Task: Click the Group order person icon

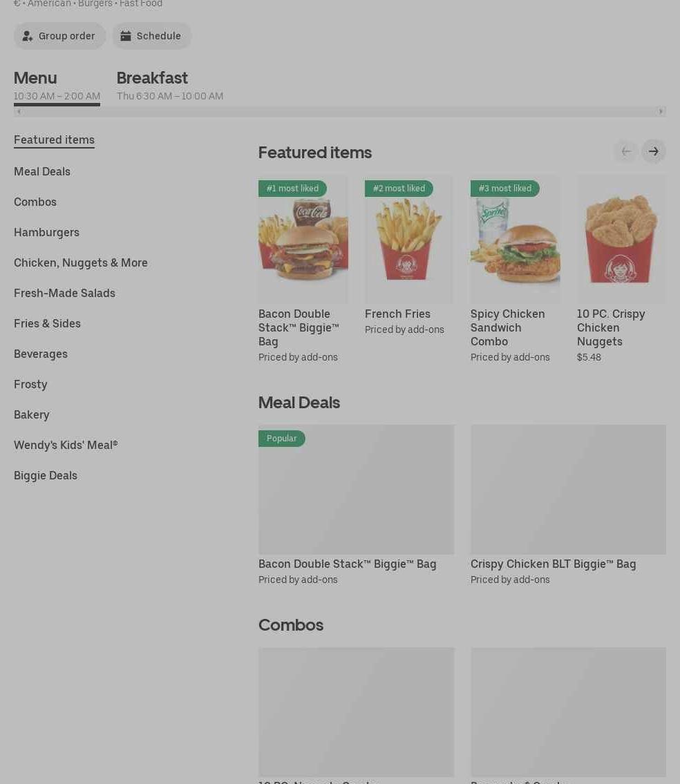Action: pyautogui.click(x=28, y=36)
